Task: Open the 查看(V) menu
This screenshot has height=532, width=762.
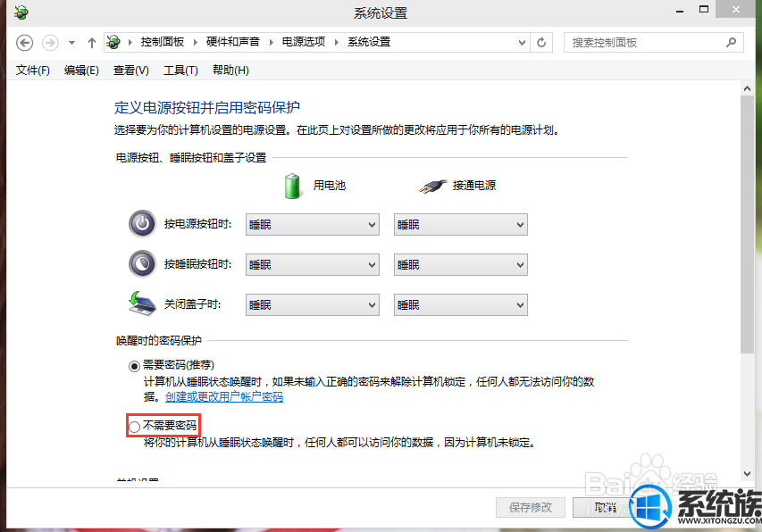Action: [x=130, y=71]
